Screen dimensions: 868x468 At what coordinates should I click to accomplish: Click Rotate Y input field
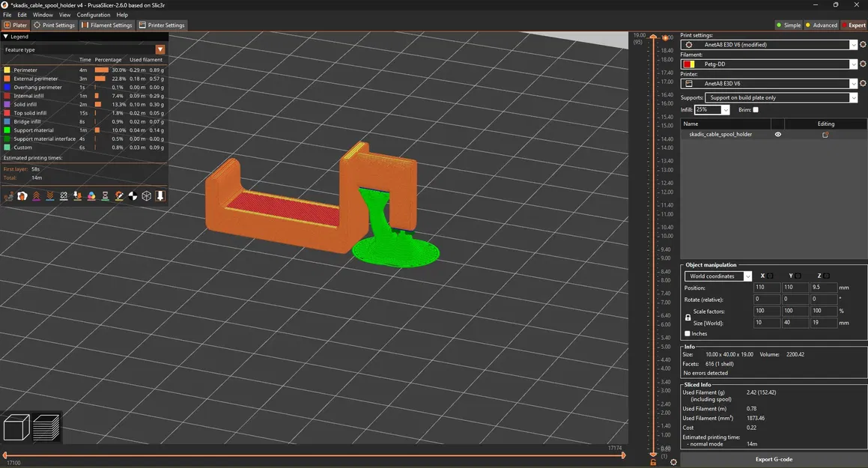[x=795, y=299]
